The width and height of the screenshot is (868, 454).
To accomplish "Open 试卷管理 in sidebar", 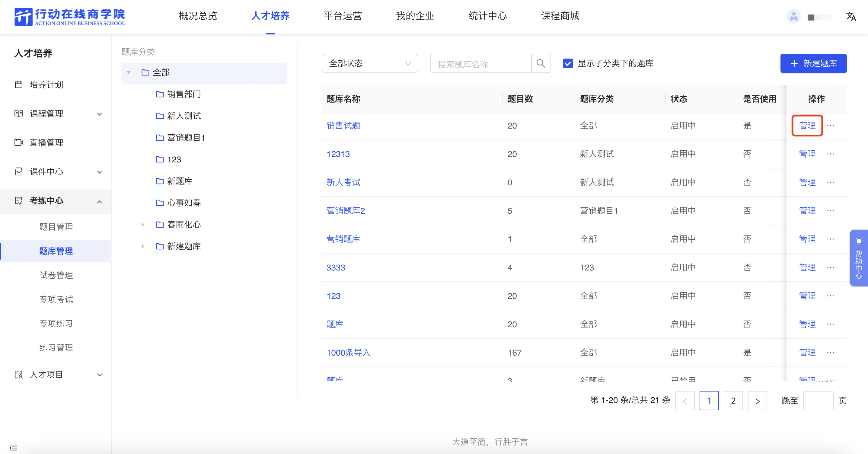I will pos(56,275).
